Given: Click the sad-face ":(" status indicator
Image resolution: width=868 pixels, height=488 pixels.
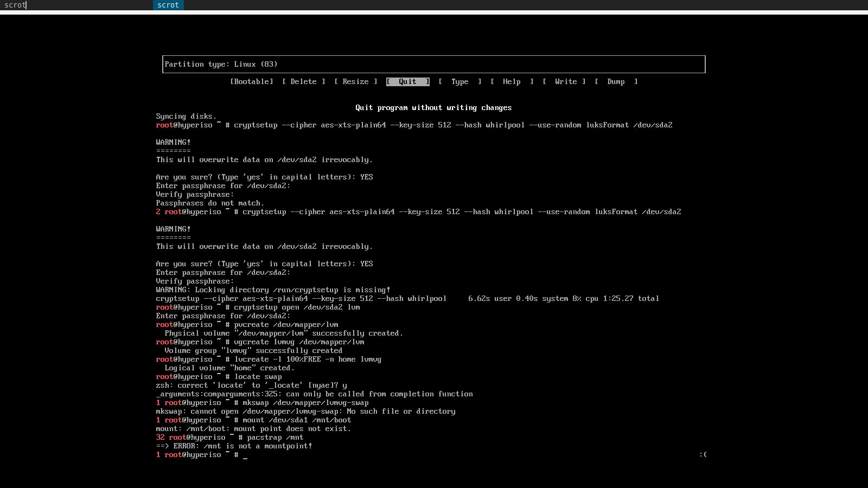Looking at the screenshot, I should (x=703, y=454).
